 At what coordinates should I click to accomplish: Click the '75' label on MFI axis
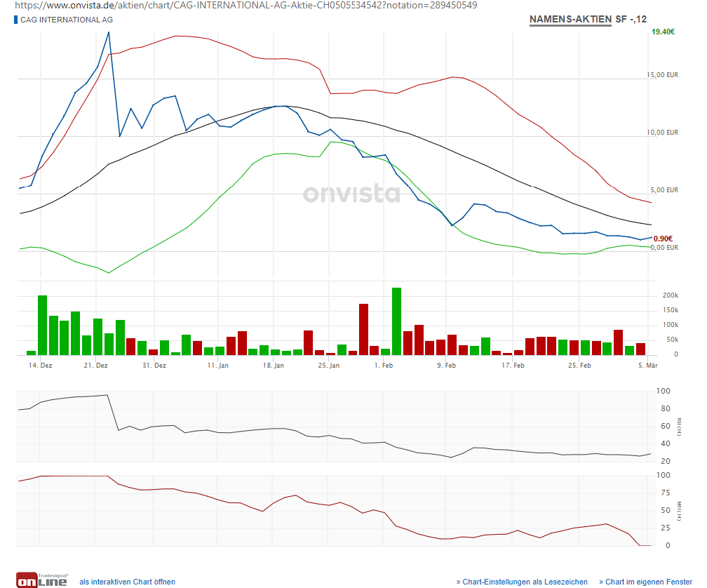tap(666, 493)
